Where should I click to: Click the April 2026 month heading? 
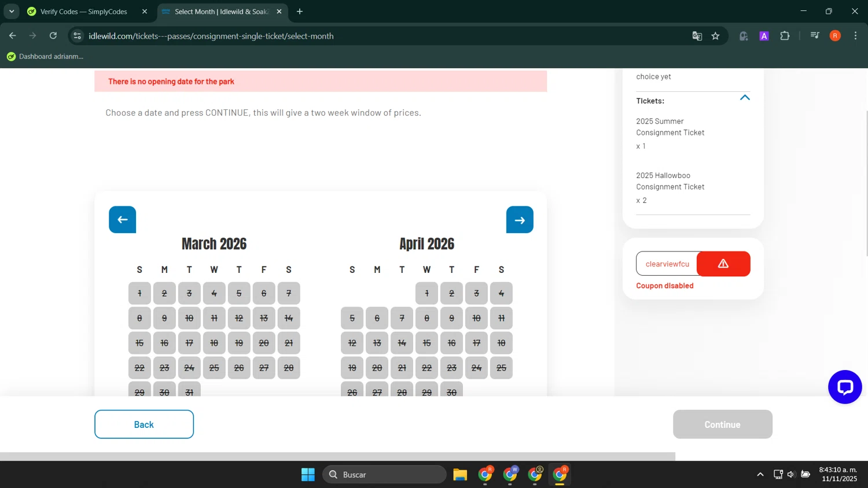tap(426, 244)
